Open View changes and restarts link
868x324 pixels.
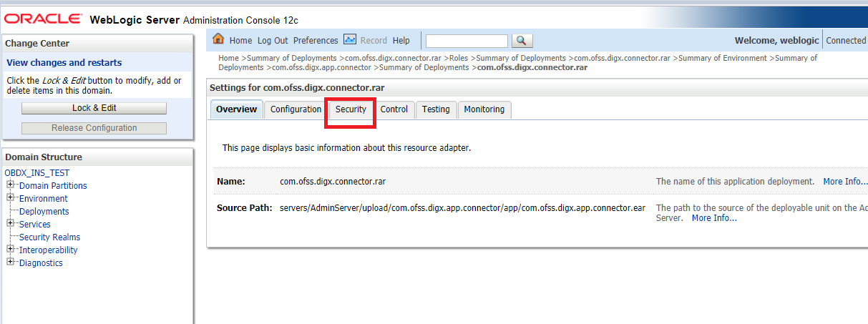[64, 63]
